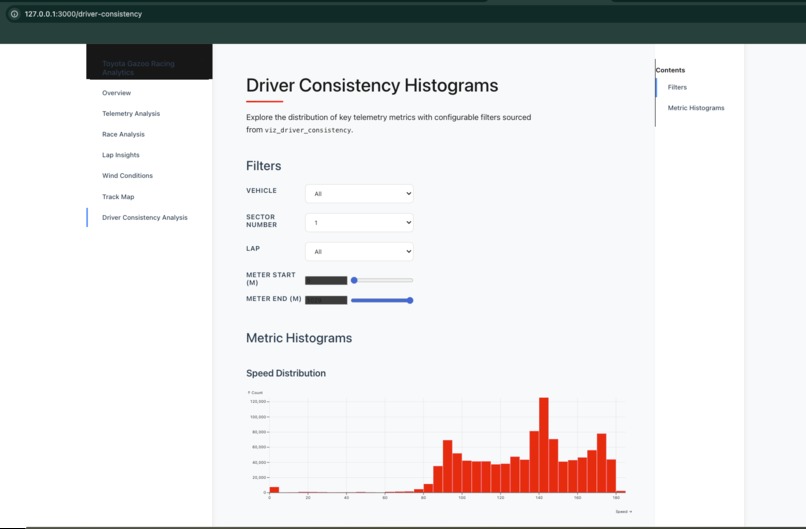This screenshot has width=806, height=529.
Task: Open Telemetry Analysis in the sidebar
Action: [x=131, y=114]
